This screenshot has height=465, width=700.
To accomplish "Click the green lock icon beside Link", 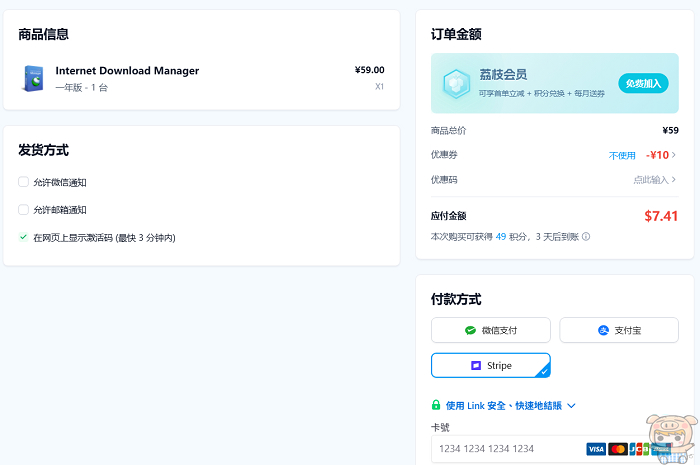I will click(436, 406).
